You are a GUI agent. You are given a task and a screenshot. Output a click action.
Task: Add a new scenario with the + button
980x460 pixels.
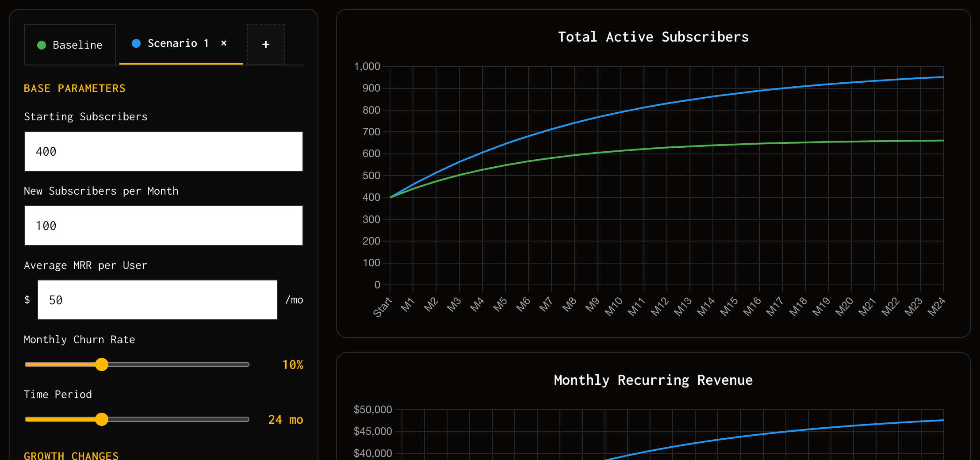coord(265,45)
